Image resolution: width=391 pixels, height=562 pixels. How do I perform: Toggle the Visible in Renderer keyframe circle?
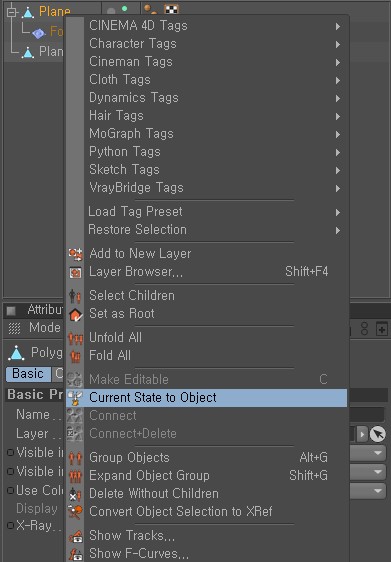point(10,471)
